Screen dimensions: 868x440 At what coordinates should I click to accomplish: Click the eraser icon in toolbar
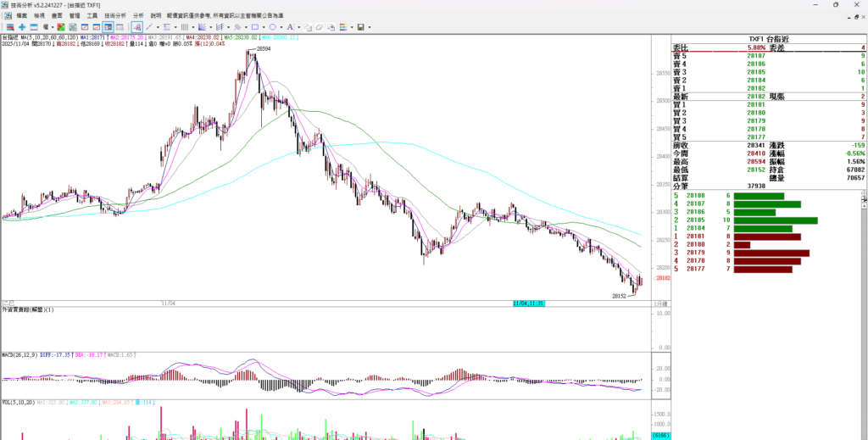320,27
